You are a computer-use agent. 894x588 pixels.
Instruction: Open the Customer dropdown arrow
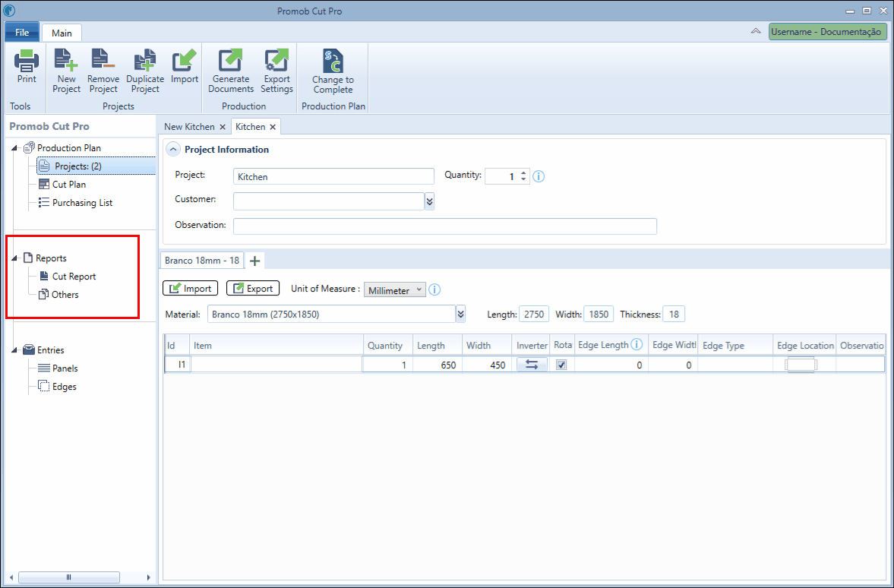pyautogui.click(x=429, y=201)
